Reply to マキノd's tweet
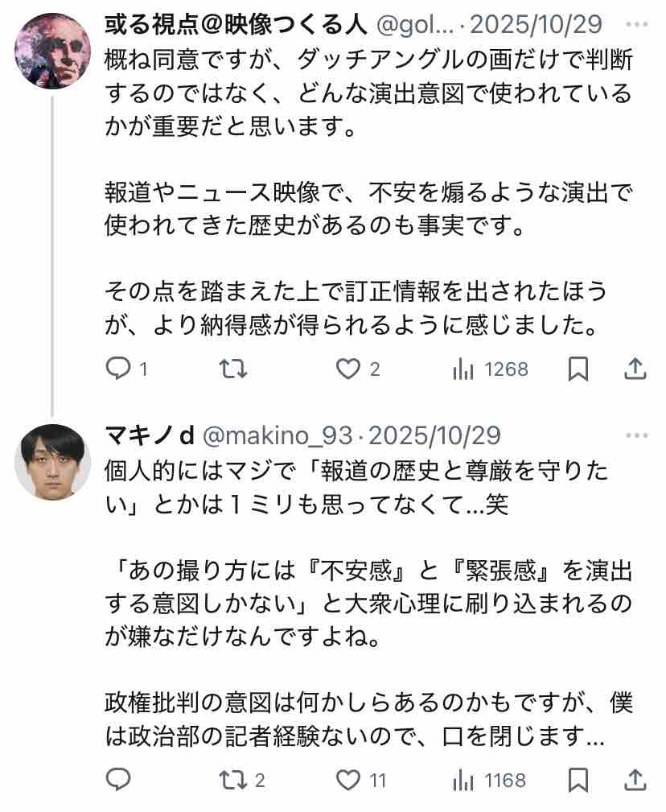Screen dimensions: 666x812 point(118,779)
